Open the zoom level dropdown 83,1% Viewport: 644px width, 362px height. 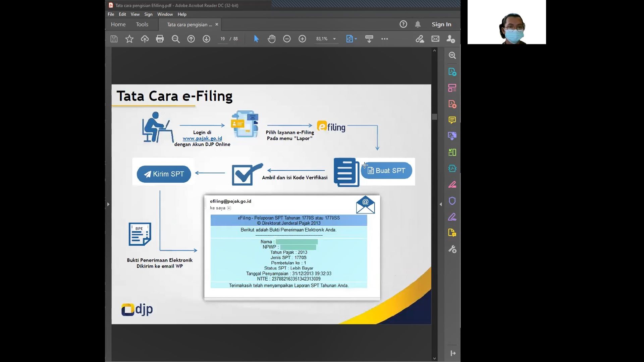point(334,39)
